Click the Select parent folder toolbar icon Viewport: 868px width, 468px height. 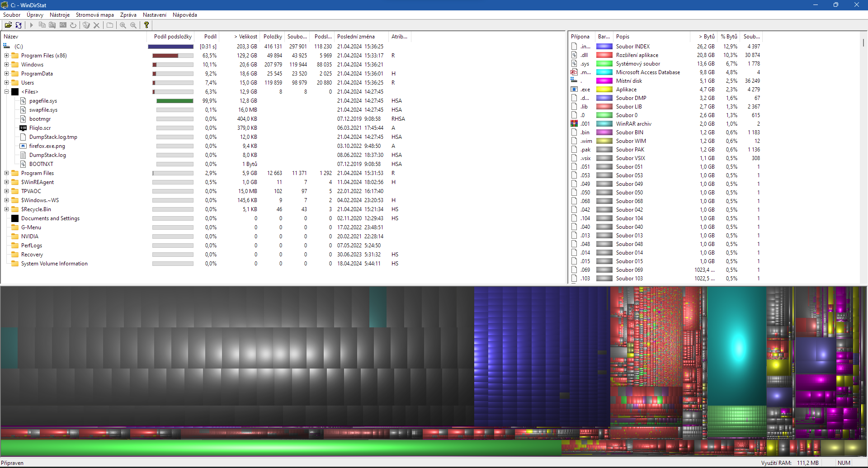[x=110, y=25]
